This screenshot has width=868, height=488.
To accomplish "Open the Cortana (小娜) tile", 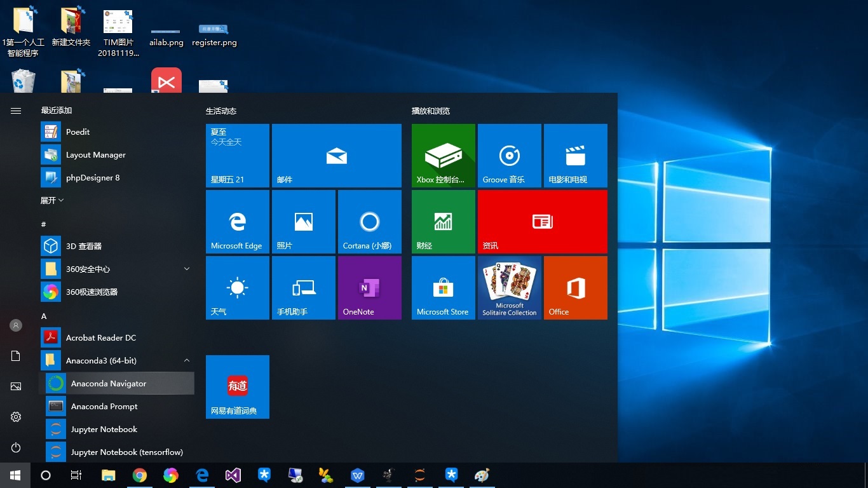I will pos(370,222).
